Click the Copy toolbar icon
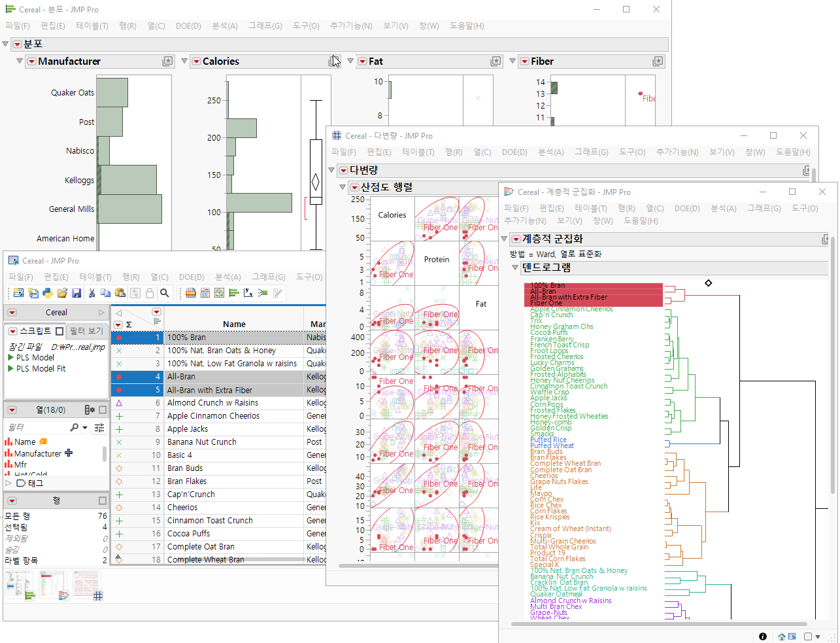Screen dimensions: 840x643 pyautogui.click(x=105, y=293)
